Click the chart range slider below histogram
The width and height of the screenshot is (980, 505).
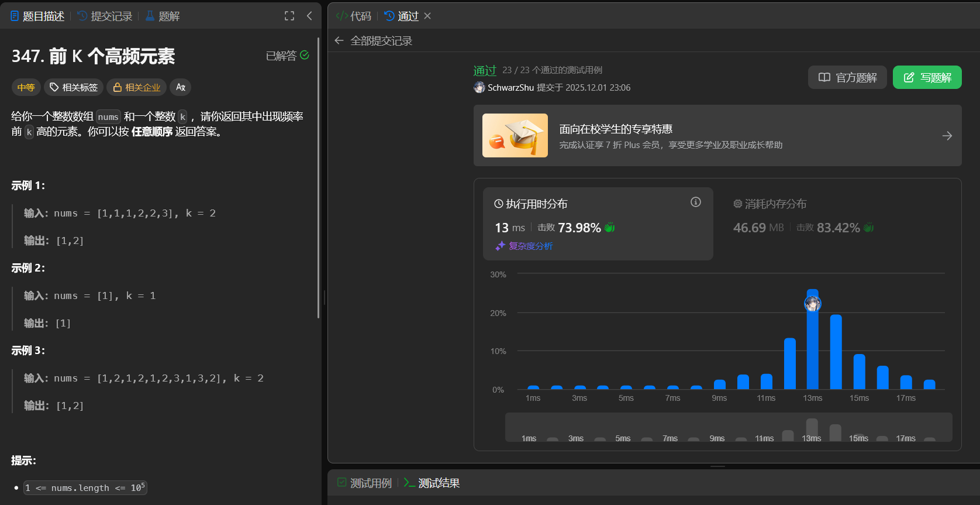pos(728,428)
